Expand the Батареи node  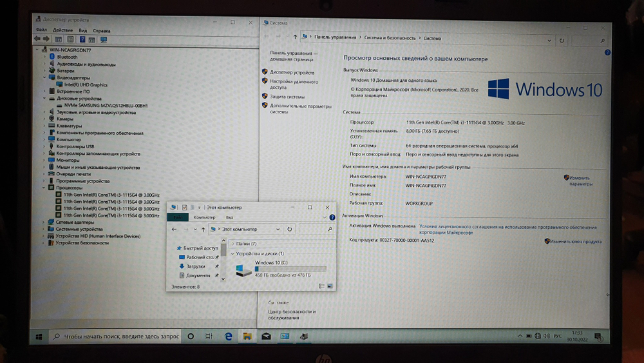tap(44, 71)
